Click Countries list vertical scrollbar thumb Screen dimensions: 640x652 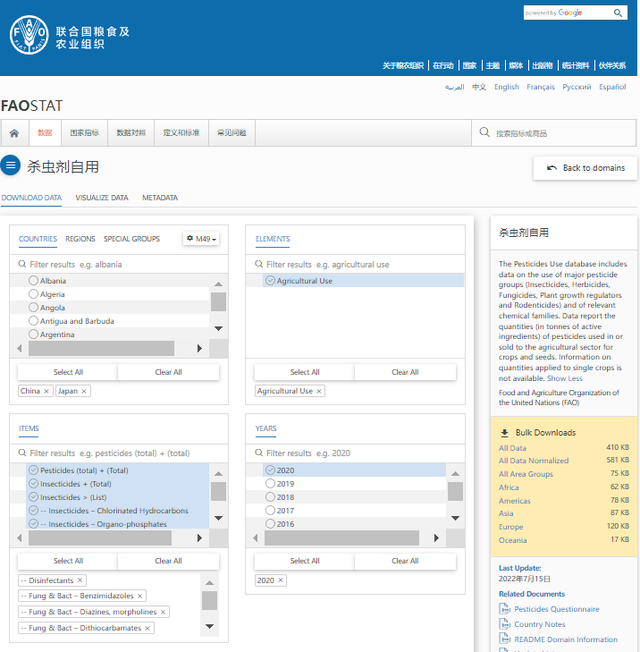[x=218, y=302]
